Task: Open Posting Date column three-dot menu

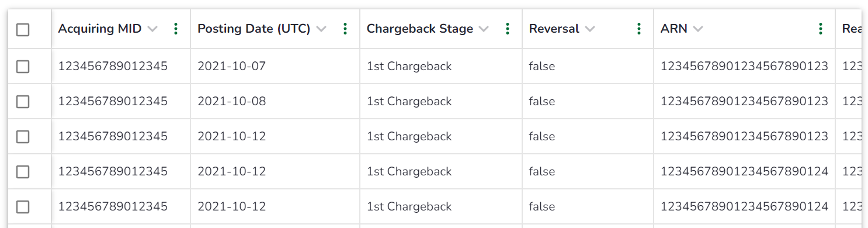Action: pyautogui.click(x=345, y=29)
